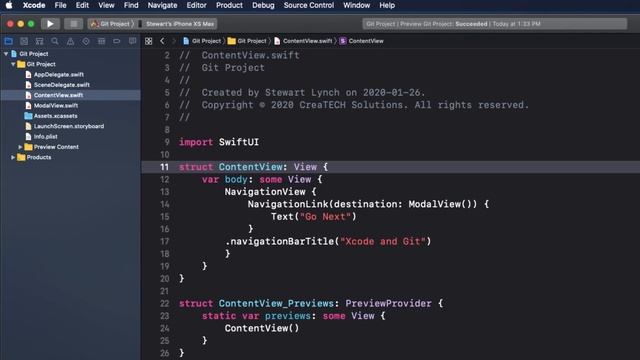Click NavigationLink(destination: ModalView()) code
This screenshot has height=360, width=640.
point(362,204)
